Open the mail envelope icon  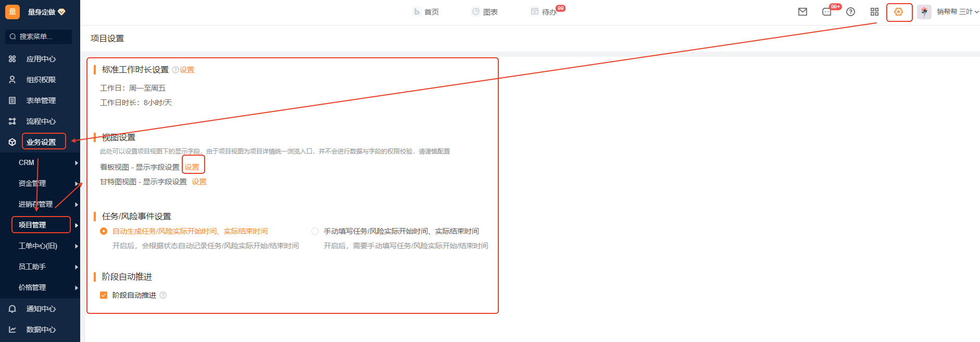tap(802, 12)
